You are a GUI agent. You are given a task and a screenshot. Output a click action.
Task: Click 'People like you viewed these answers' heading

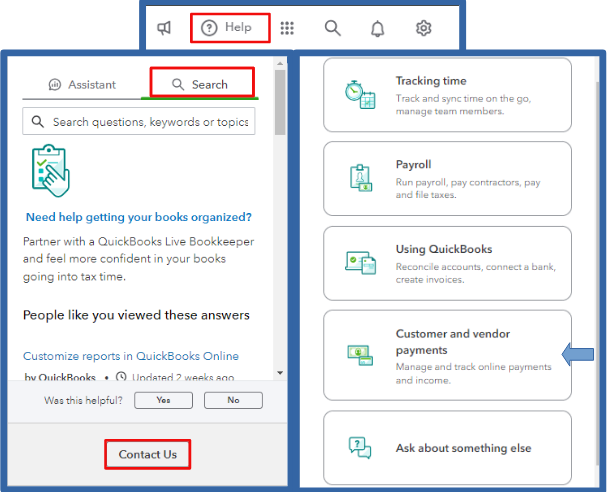coord(136,315)
